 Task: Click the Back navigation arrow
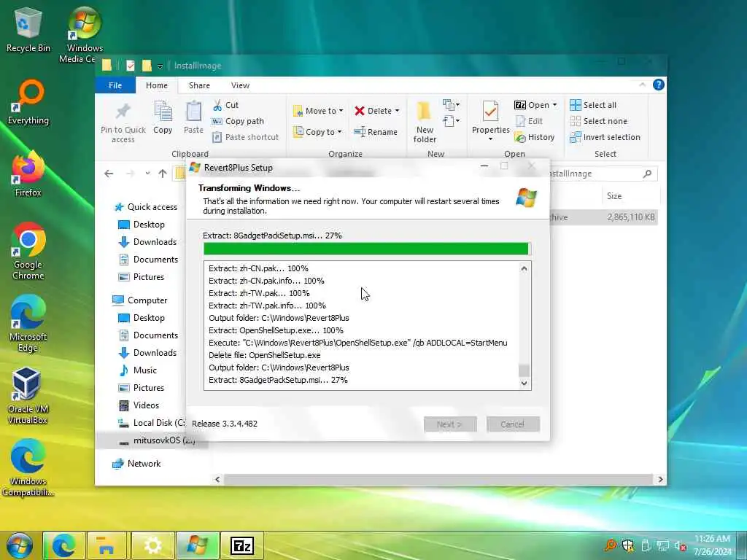(109, 174)
